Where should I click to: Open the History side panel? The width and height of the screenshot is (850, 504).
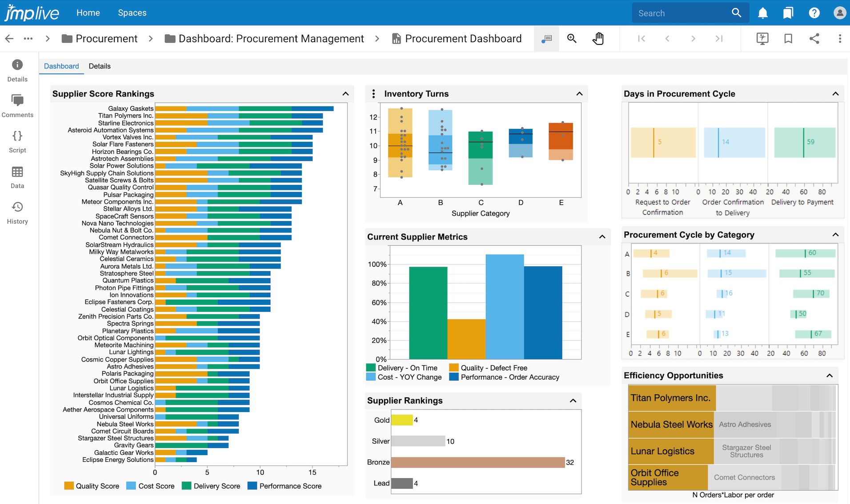click(x=17, y=212)
